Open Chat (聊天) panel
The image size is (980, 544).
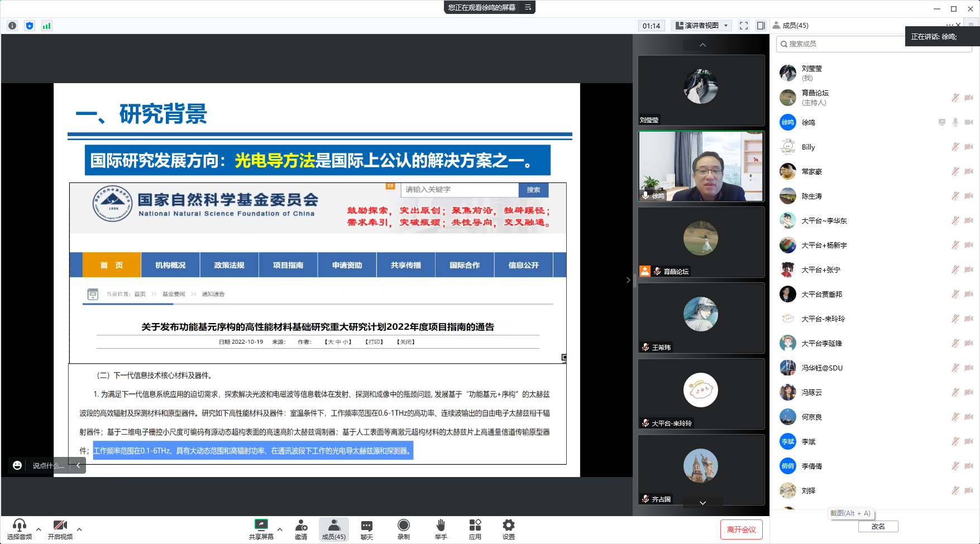(x=366, y=528)
